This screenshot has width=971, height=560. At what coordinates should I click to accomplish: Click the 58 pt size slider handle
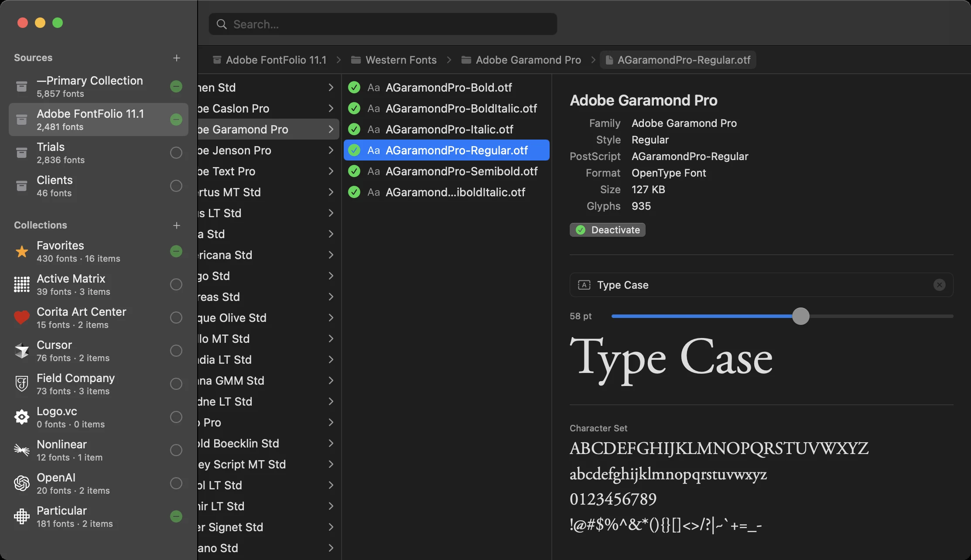800,316
